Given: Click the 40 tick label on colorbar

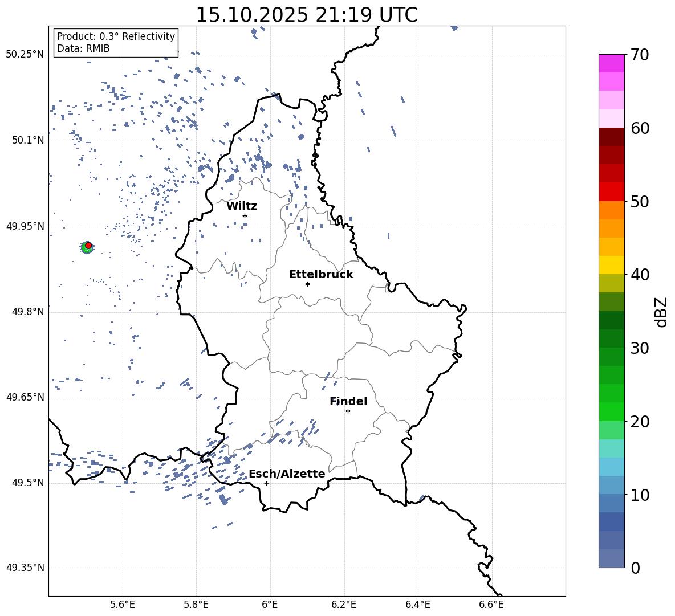Looking at the screenshot, I should pyautogui.click(x=640, y=275).
